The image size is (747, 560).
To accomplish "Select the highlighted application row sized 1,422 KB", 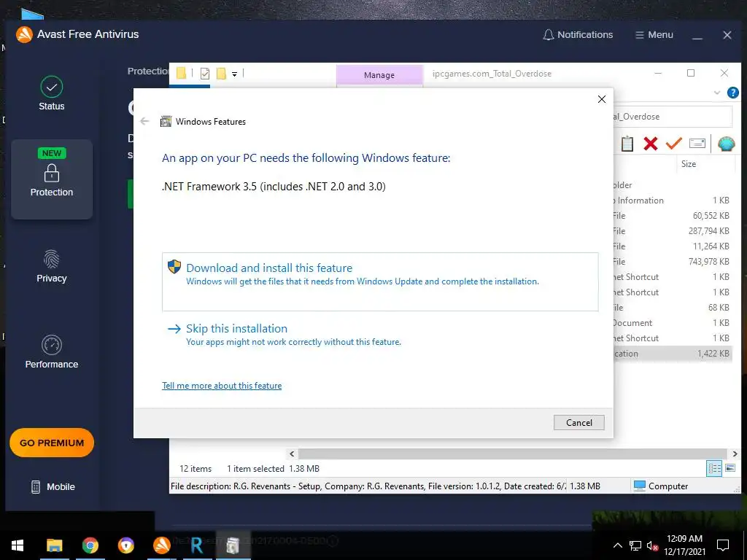I will click(671, 354).
